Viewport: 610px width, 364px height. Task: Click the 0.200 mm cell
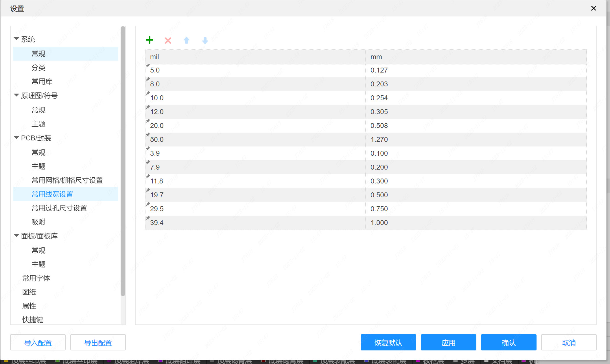[x=476, y=167]
